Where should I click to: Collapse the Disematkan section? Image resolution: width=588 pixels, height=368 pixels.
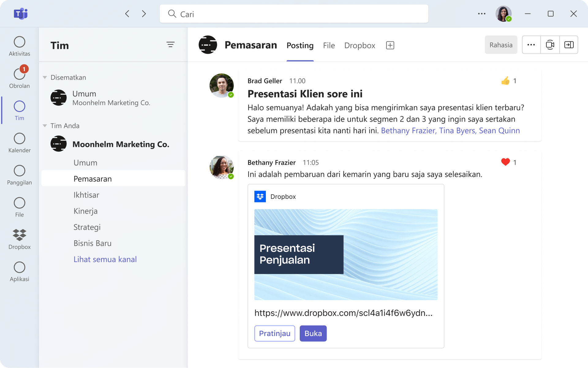pyautogui.click(x=45, y=77)
